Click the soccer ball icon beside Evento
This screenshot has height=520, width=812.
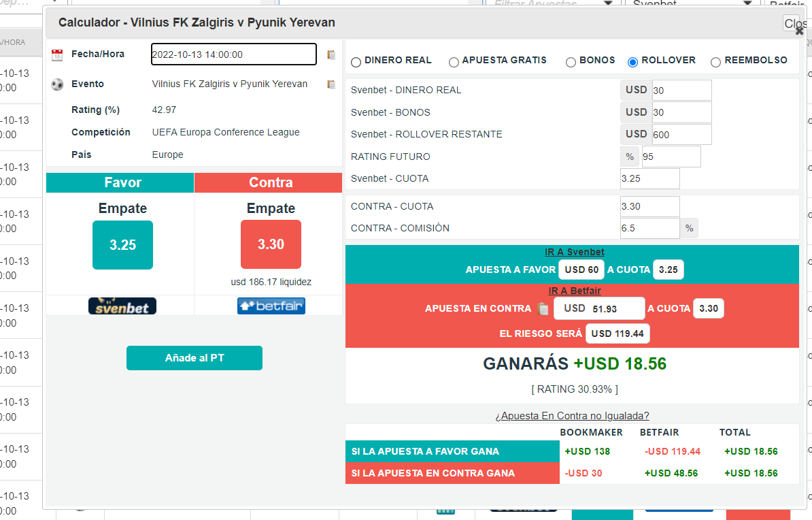57,84
